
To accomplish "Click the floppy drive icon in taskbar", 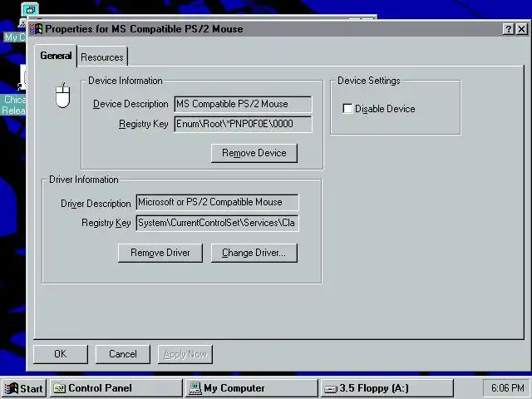I will click(x=331, y=389).
